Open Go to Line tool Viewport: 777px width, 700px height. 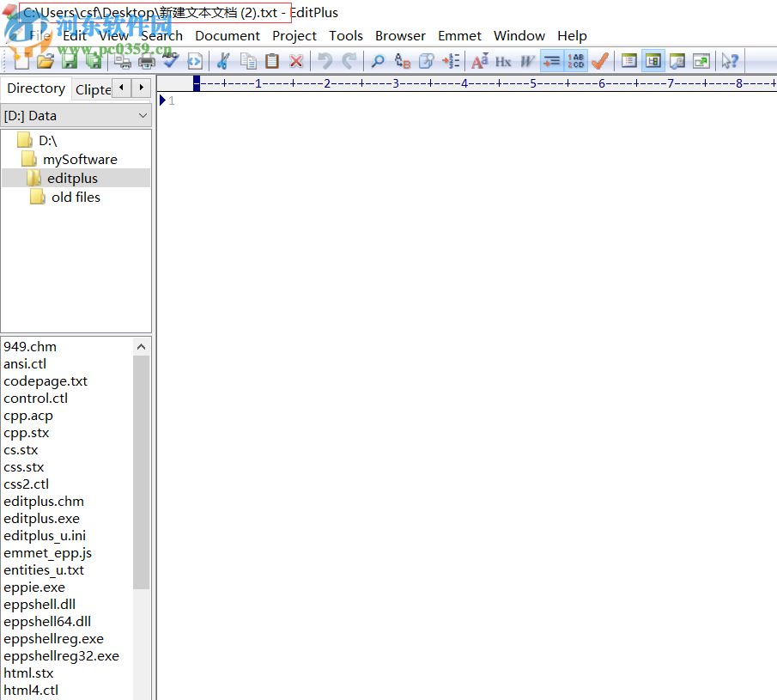[x=451, y=61]
